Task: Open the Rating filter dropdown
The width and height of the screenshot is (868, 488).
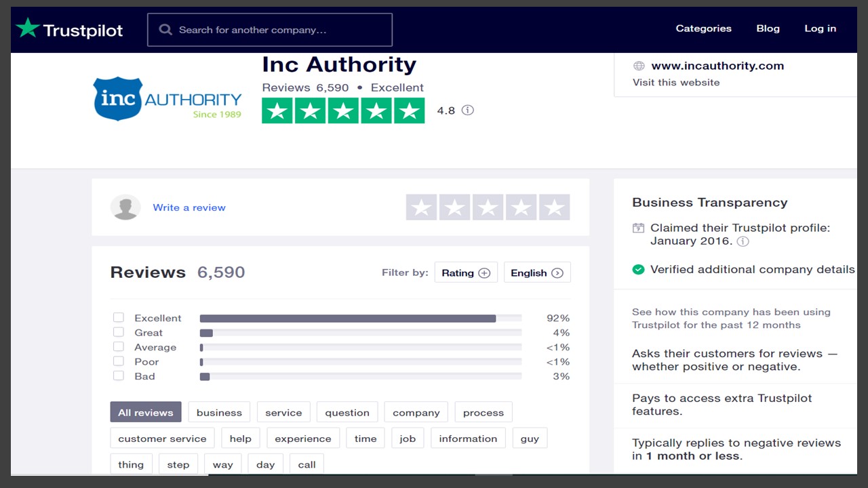Action: coord(466,272)
